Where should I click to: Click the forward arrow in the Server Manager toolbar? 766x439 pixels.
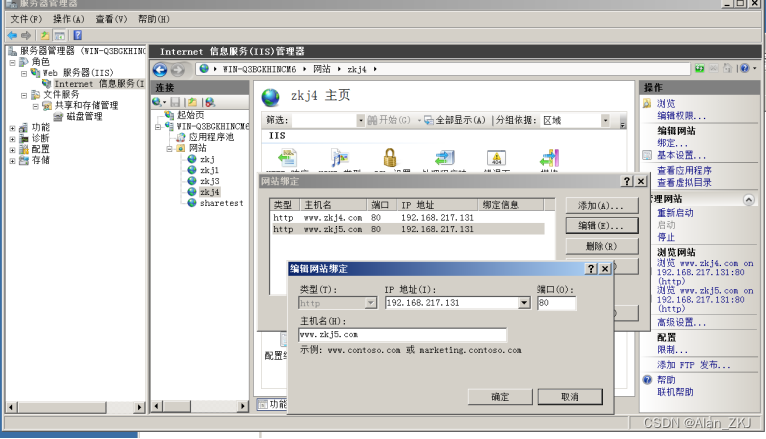point(26,35)
